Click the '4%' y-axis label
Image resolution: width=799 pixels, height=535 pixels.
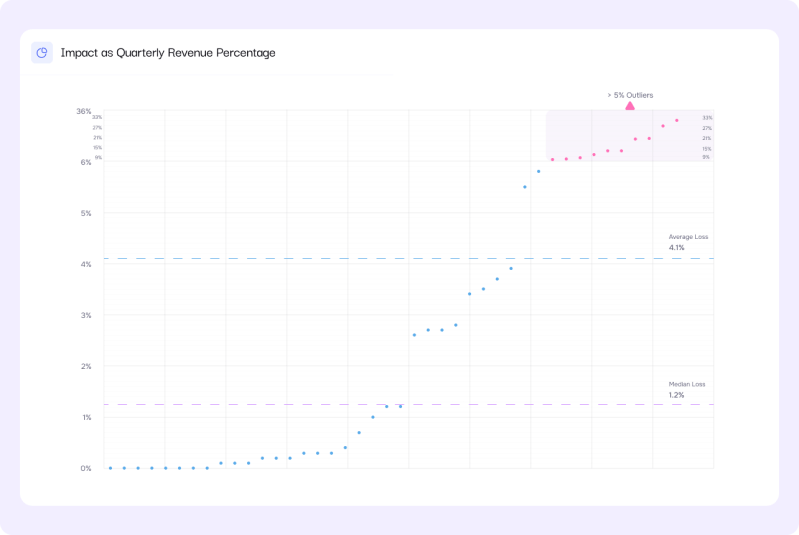(86, 264)
